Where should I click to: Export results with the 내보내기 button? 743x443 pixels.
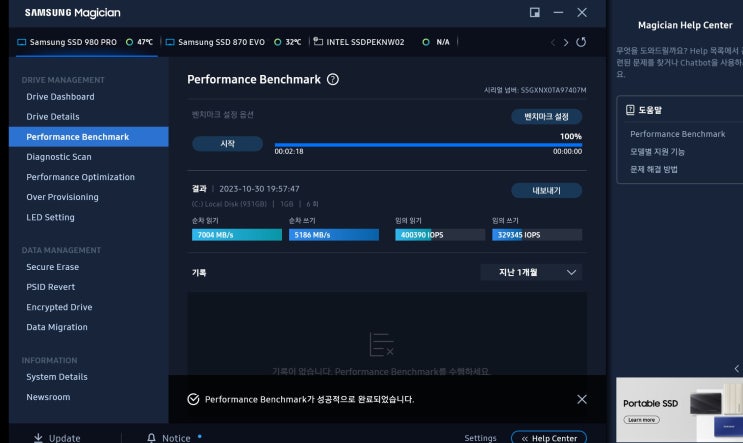546,190
